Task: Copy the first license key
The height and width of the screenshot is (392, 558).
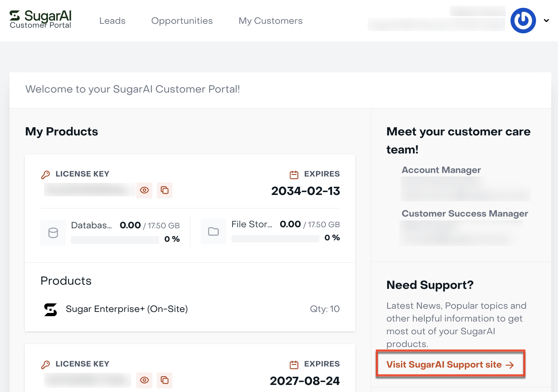Action: coord(164,190)
